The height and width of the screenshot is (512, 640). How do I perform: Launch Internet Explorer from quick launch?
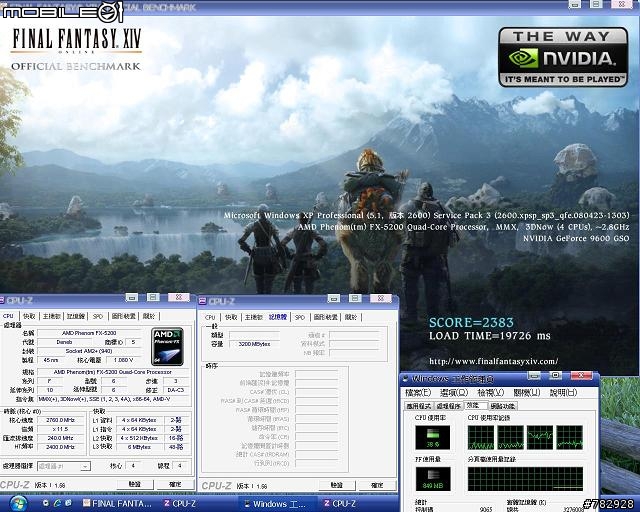click(x=57, y=503)
